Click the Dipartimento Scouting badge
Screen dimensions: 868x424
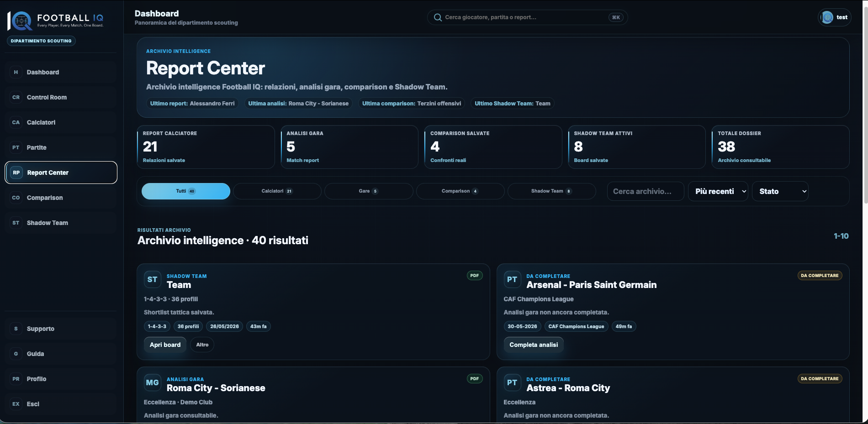point(41,41)
